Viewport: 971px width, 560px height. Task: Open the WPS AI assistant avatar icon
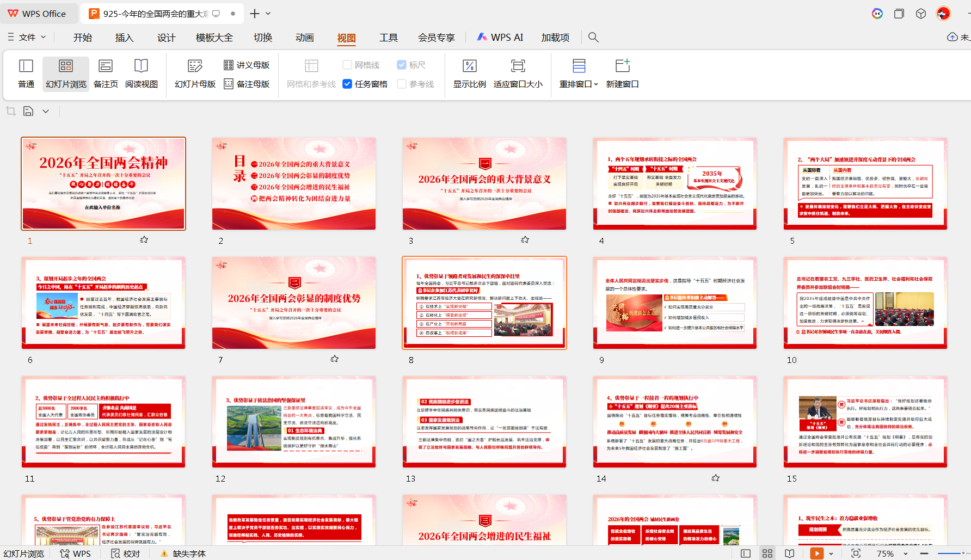click(x=877, y=14)
